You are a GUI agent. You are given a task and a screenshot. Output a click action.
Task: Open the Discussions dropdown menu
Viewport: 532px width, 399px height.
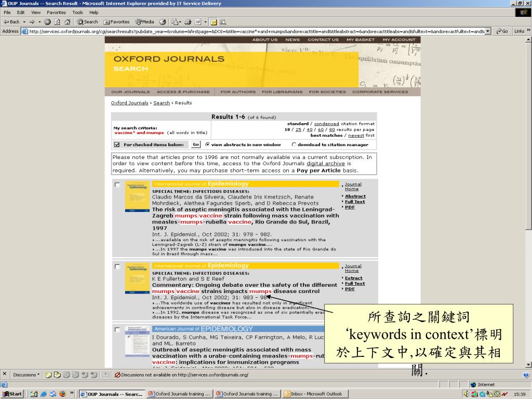[x=26, y=375]
